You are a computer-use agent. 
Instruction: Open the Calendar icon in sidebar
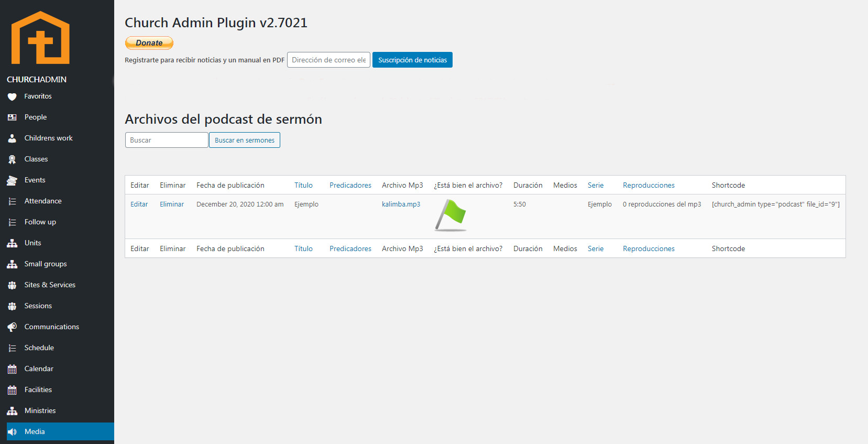(x=12, y=369)
